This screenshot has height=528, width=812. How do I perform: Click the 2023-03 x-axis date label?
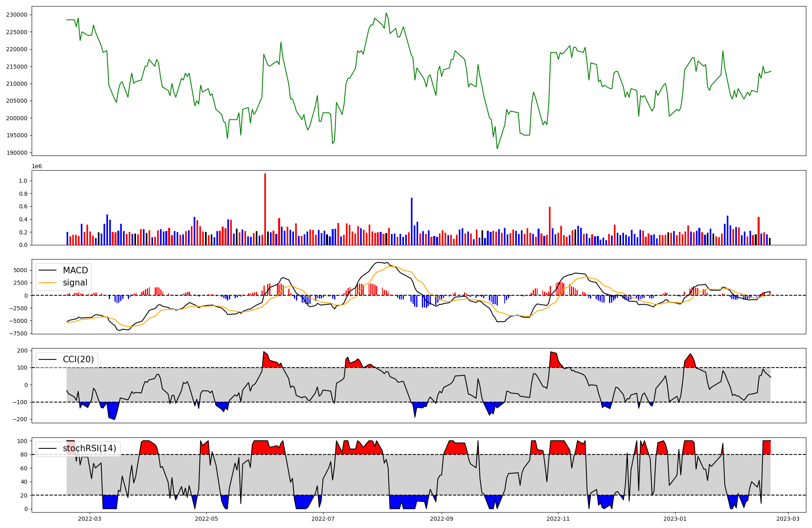[788, 519]
